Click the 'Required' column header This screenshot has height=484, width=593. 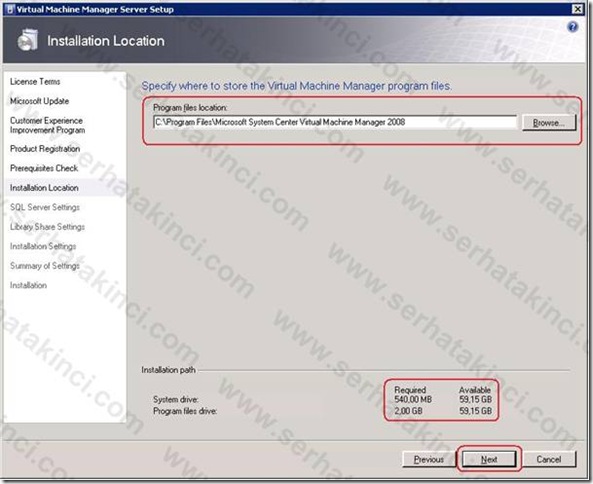410,390
